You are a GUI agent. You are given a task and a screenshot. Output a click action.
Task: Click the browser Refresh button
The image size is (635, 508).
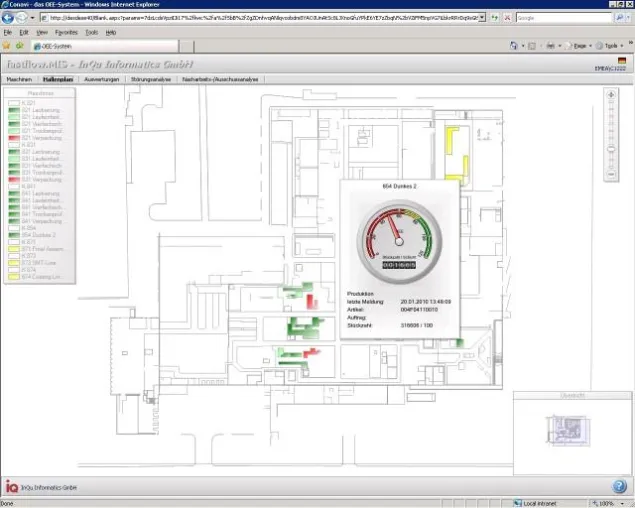click(x=494, y=18)
